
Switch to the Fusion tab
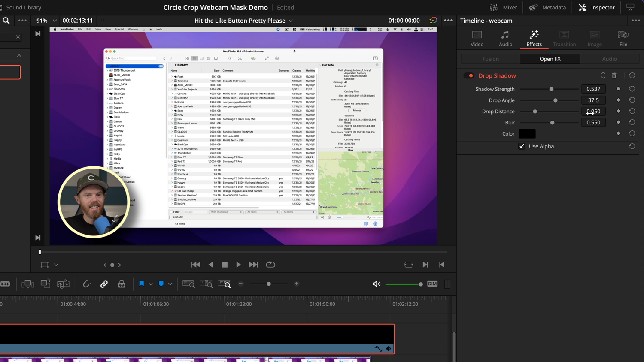point(490,59)
